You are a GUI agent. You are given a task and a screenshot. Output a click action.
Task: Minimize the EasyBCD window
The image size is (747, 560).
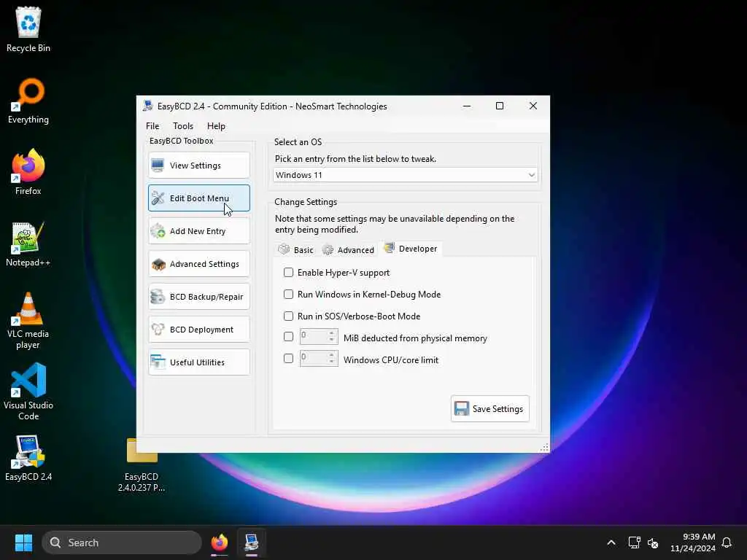pos(467,106)
